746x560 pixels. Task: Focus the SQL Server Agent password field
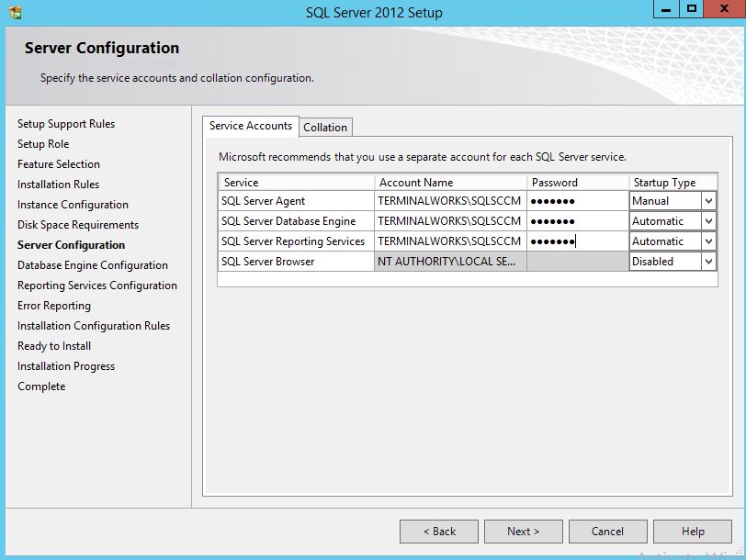click(x=578, y=201)
